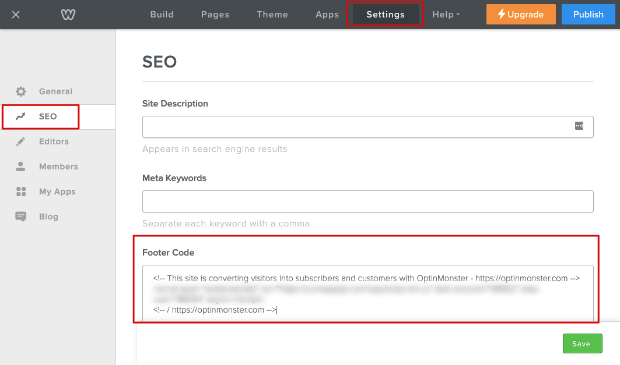This screenshot has height=365, width=620.
Task: Click inside the Site Description field
Action: coord(368,127)
